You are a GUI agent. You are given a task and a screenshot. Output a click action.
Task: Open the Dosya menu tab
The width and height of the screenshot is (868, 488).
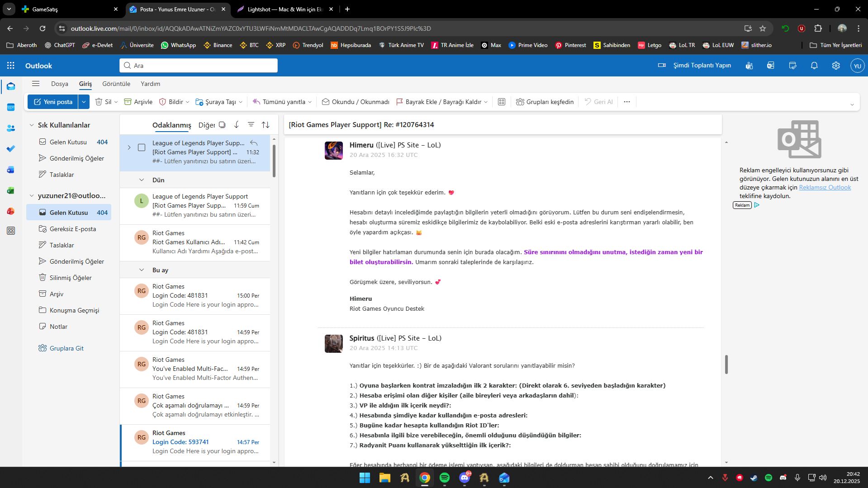pos(60,84)
